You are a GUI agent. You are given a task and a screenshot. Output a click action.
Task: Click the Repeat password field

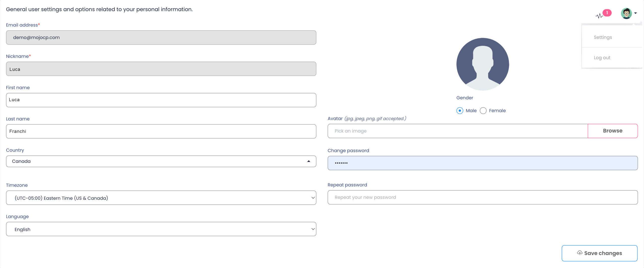482,197
